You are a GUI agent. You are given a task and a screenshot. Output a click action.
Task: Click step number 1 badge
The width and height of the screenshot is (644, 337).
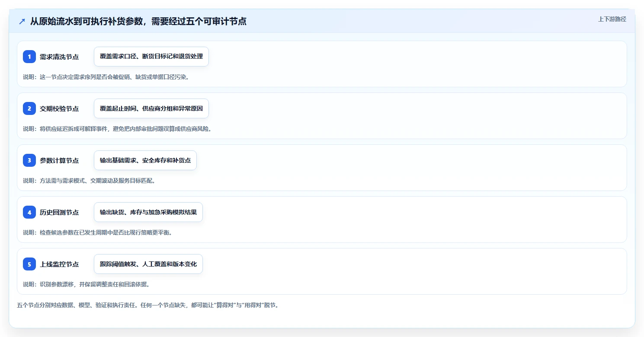29,57
